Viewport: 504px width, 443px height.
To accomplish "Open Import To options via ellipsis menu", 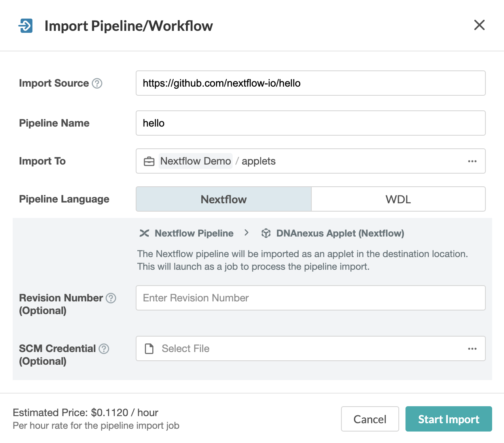I will point(472,161).
